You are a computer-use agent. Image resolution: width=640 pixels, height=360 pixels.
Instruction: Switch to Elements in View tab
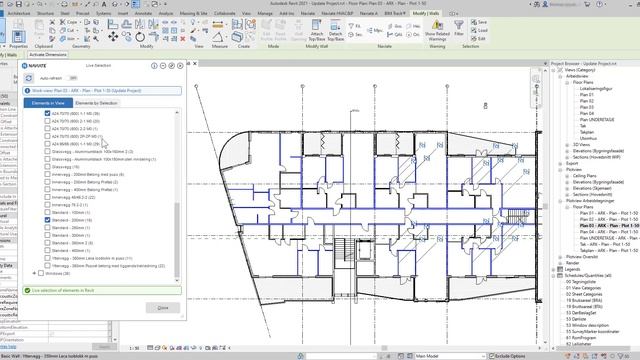pos(48,103)
